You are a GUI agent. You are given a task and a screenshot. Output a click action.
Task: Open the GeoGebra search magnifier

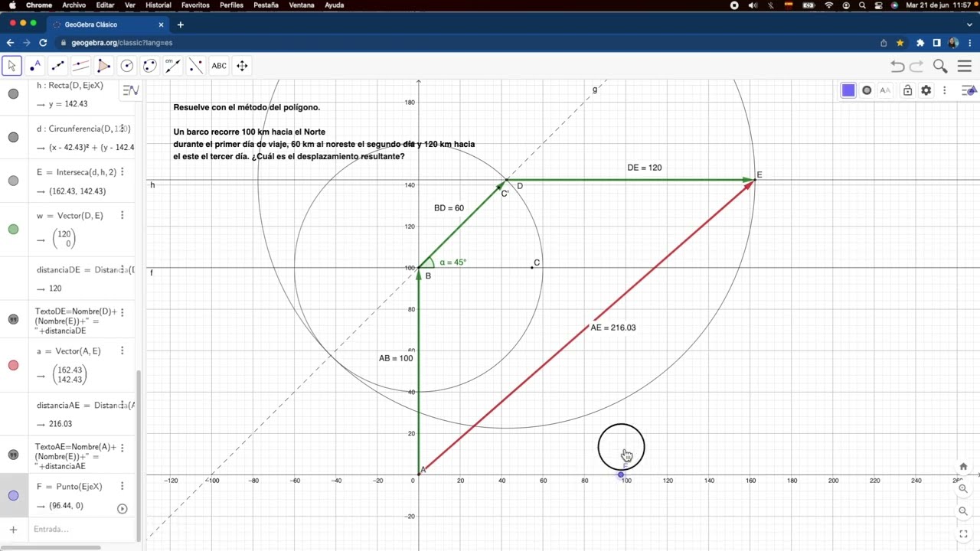click(x=940, y=67)
